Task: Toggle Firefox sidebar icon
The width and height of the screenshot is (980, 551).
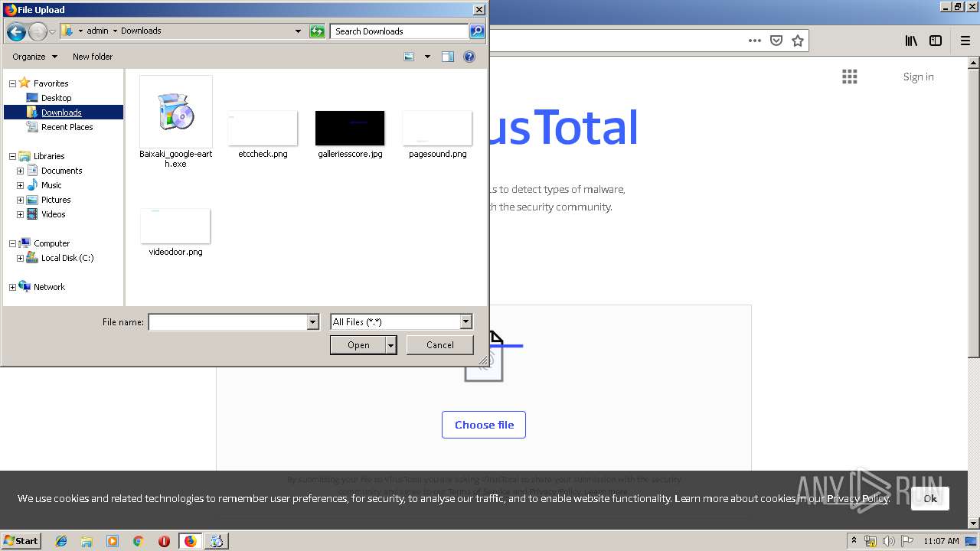Action: click(x=936, y=41)
